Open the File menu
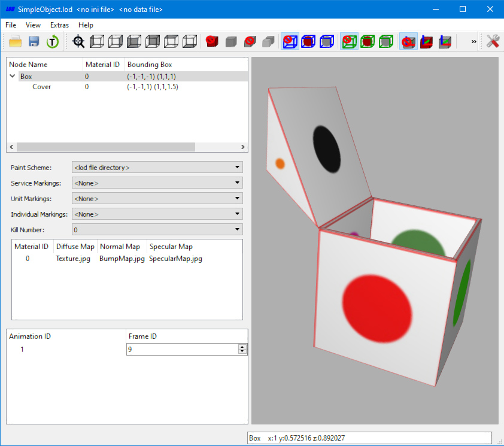The width and height of the screenshot is (504, 446). click(11, 25)
